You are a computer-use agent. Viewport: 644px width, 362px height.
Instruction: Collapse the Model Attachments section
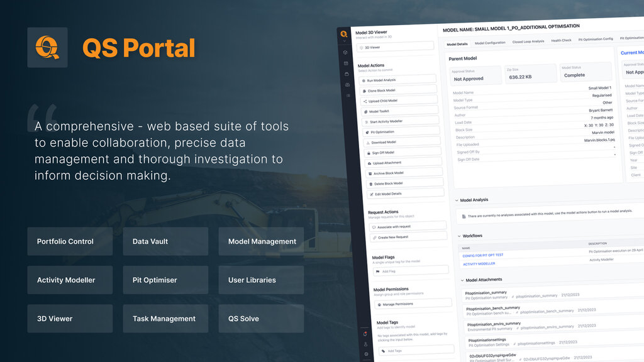pos(462,280)
